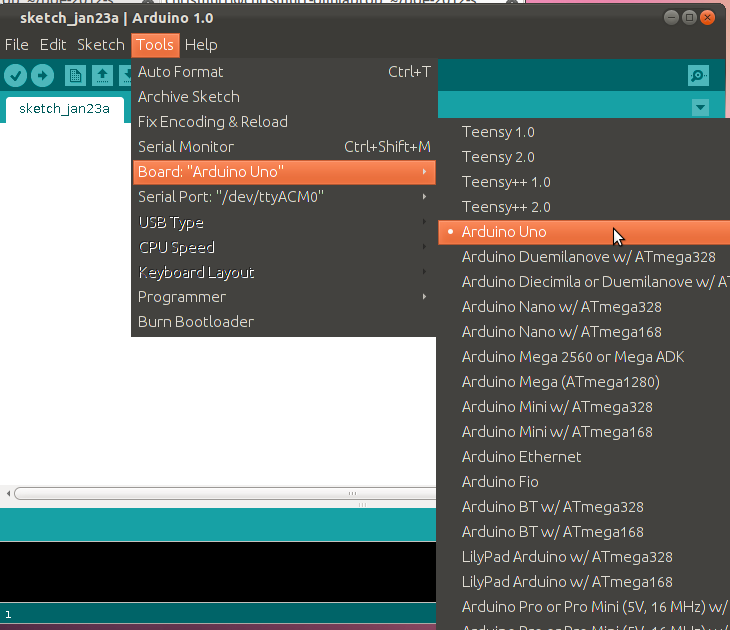
Task: Select Arduino Mini w/ ATmega168
Action: pyautogui.click(x=584, y=432)
